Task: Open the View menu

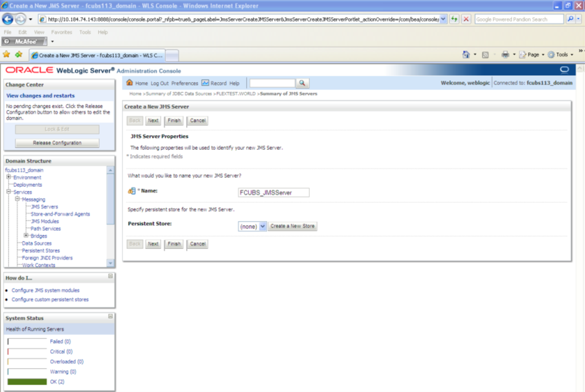Action: coord(39,32)
